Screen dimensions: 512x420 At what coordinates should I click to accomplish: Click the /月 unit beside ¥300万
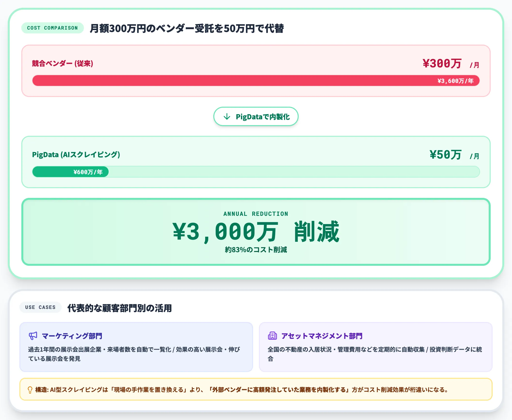coord(474,65)
